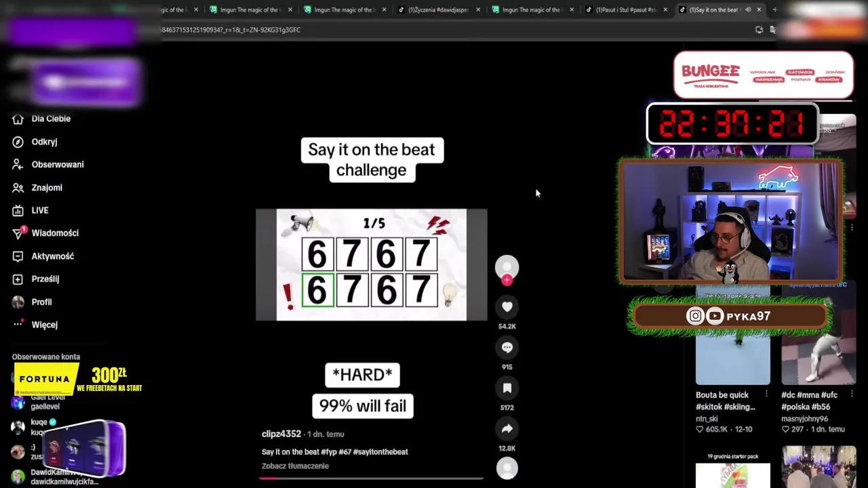Open the Profil page
This screenshot has width=868, height=488.
coord(33,302)
